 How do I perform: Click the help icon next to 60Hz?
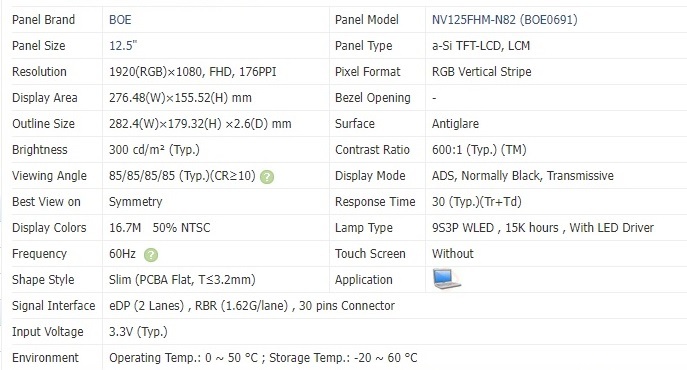tap(151, 255)
